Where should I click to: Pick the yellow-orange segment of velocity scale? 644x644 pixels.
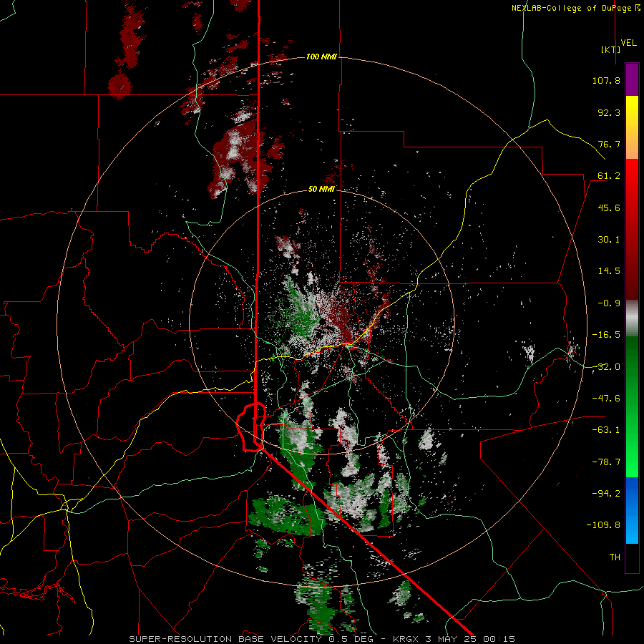click(632, 127)
